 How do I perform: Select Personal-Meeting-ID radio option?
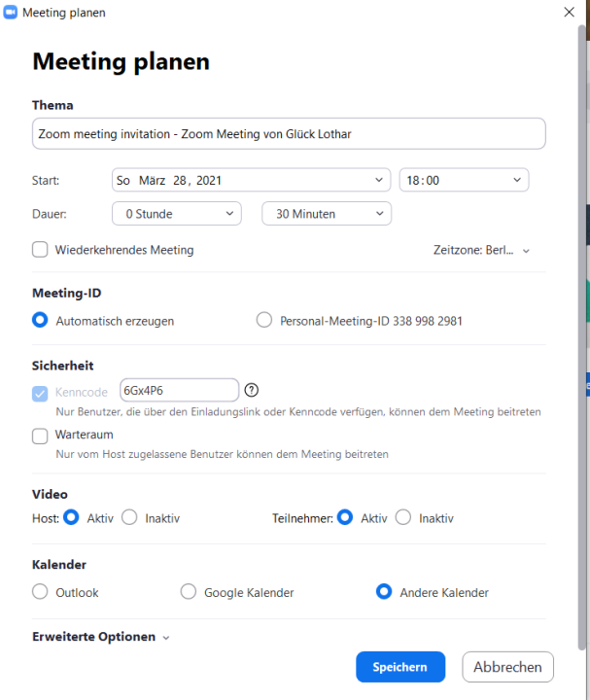click(x=264, y=320)
